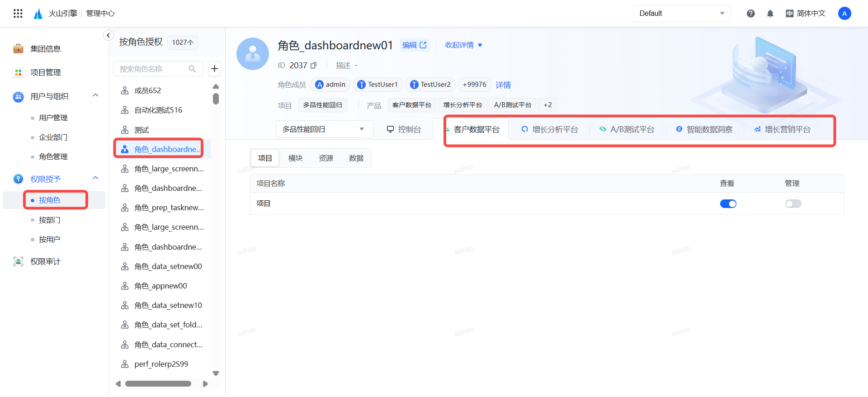Image resolution: width=868 pixels, height=397 pixels.
Task: Open the 多品性能回归 project dropdown
Action: click(324, 129)
